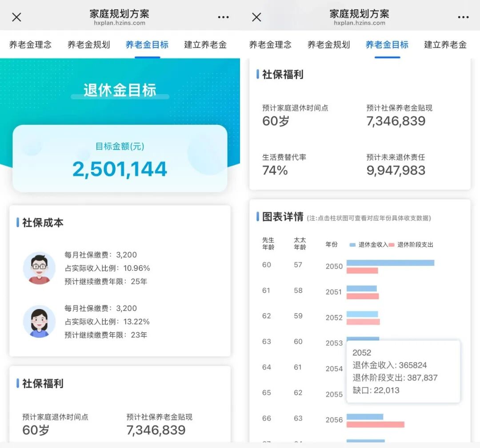The height and width of the screenshot is (448, 480).
Task: Click the blue marker beside 社保福利 header
Action: point(257,74)
